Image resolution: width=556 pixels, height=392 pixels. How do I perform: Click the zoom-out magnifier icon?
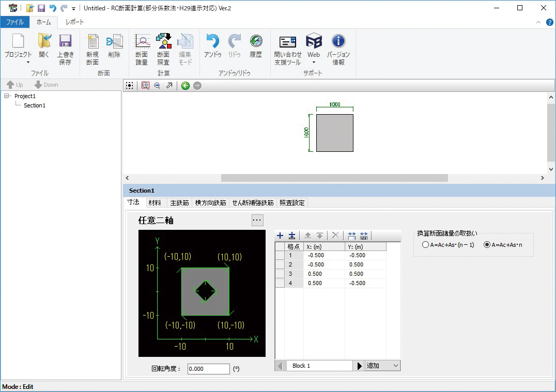[x=157, y=85]
